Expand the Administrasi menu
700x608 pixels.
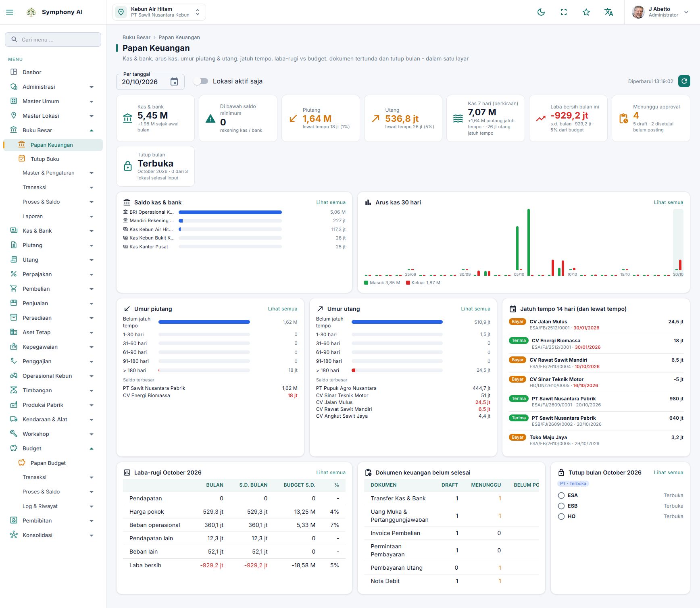coord(53,87)
